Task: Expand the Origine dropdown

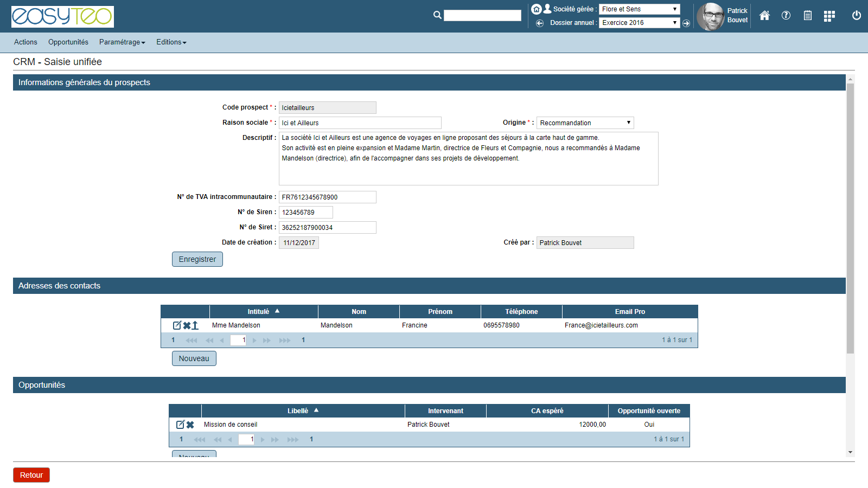Action: (x=585, y=123)
